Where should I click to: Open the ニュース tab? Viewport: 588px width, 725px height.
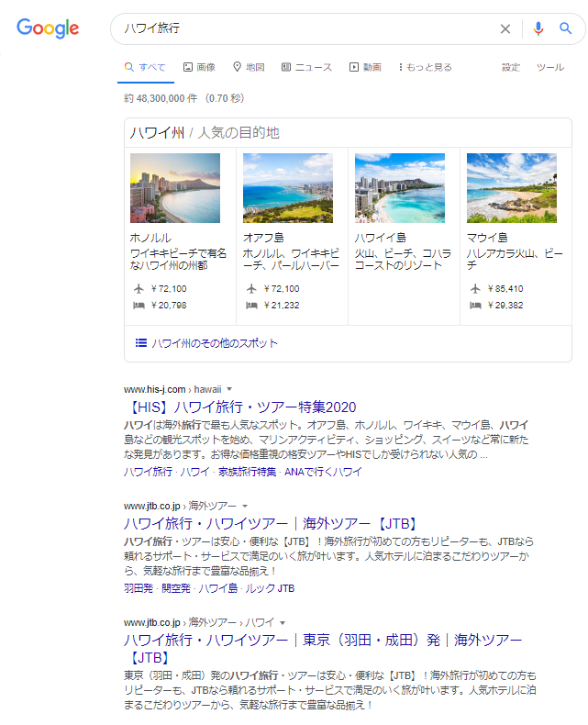coord(307,68)
